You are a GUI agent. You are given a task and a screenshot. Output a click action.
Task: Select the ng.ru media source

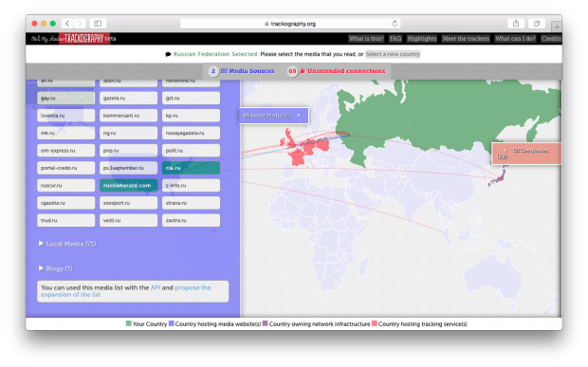pyautogui.click(x=128, y=133)
